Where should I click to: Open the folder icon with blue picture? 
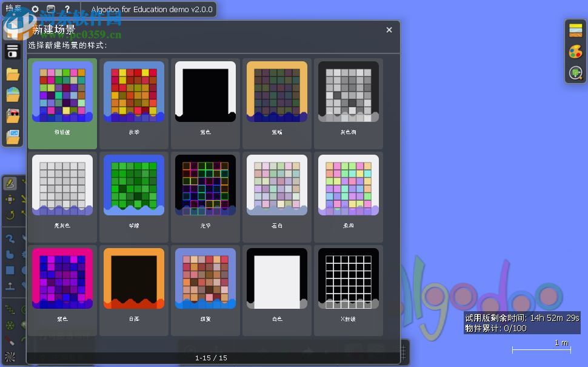pos(13,136)
